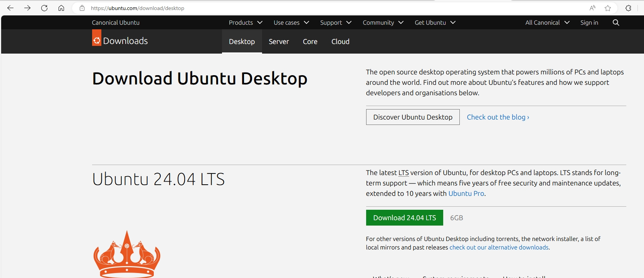Go forward with the browser forward arrow

(27, 8)
